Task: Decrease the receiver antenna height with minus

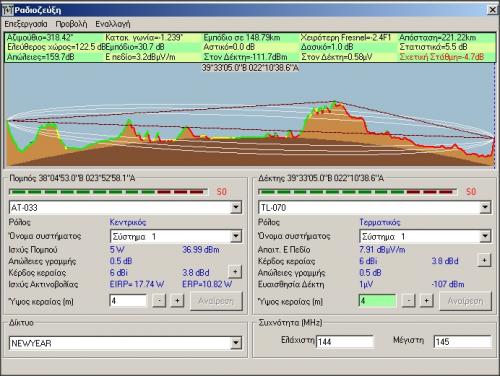Action: click(x=409, y=301)
